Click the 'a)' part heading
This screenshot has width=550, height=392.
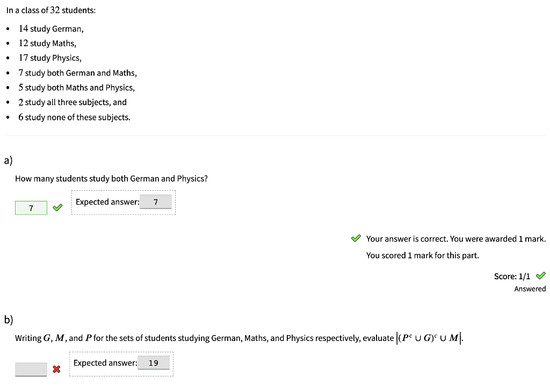(8, 160)
